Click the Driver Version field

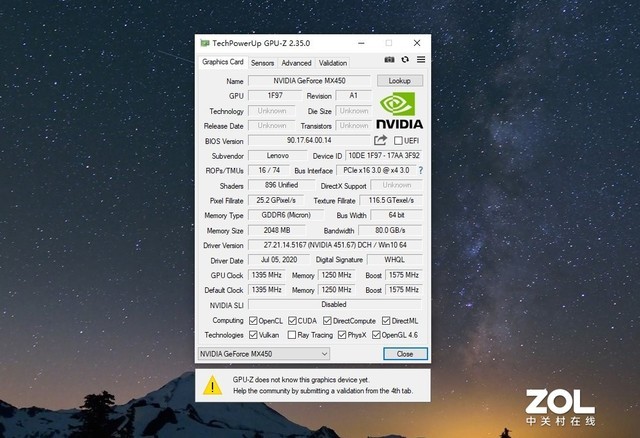(335, 245)
